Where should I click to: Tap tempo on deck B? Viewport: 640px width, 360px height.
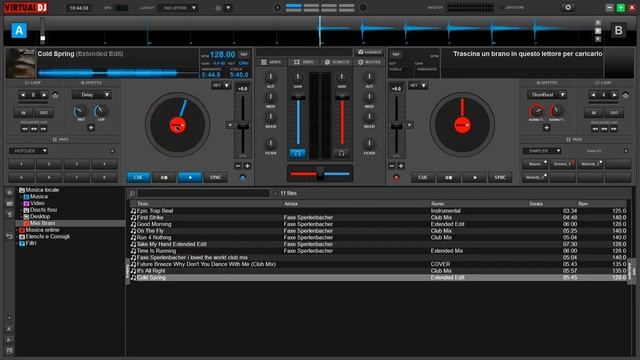tap(396, 54)
